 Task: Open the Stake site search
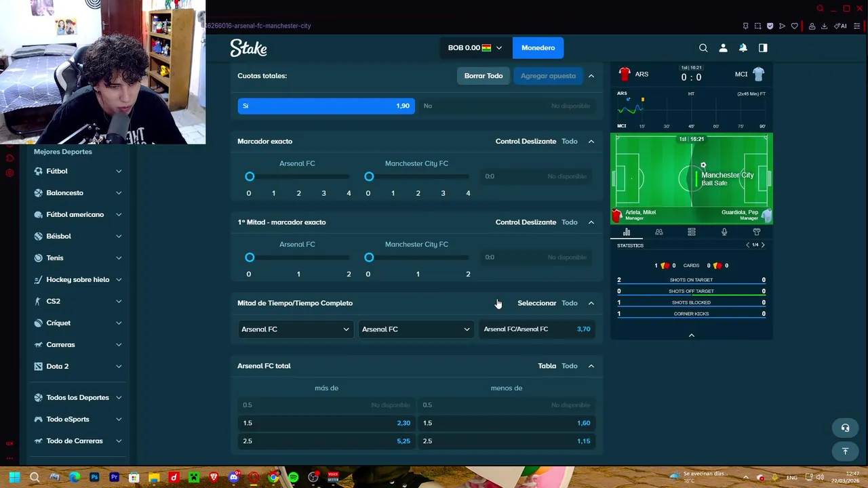point(703,47)
